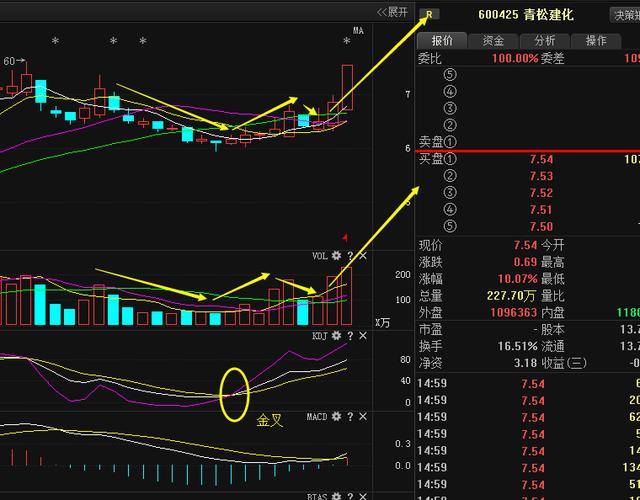Select the stock name 青松建化
This screenshot has height=500, width=640.
pyautogui.click(x=549, y=15)
